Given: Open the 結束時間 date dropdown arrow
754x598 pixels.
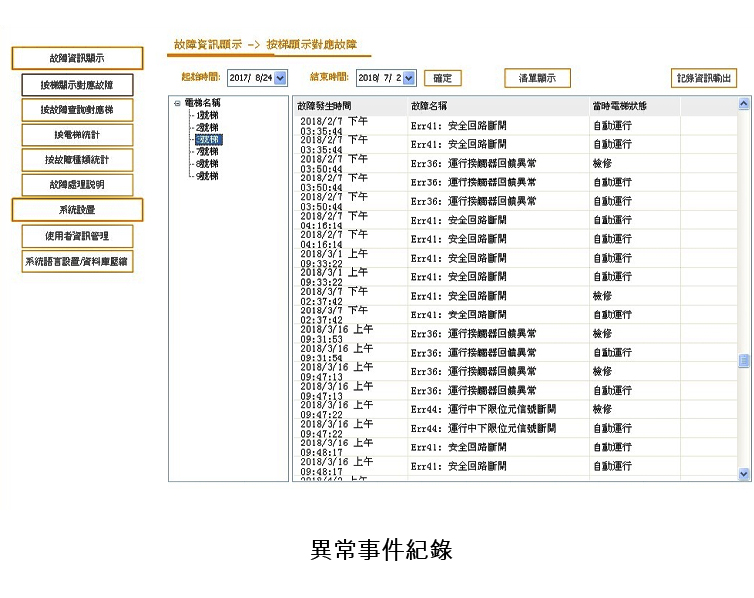Looking at the screenshot, I should point(409,77).
